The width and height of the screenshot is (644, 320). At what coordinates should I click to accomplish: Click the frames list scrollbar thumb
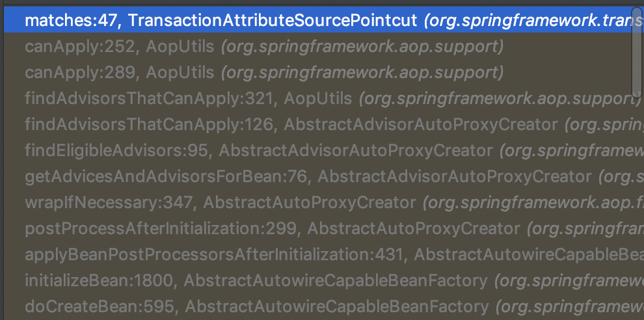637,52
